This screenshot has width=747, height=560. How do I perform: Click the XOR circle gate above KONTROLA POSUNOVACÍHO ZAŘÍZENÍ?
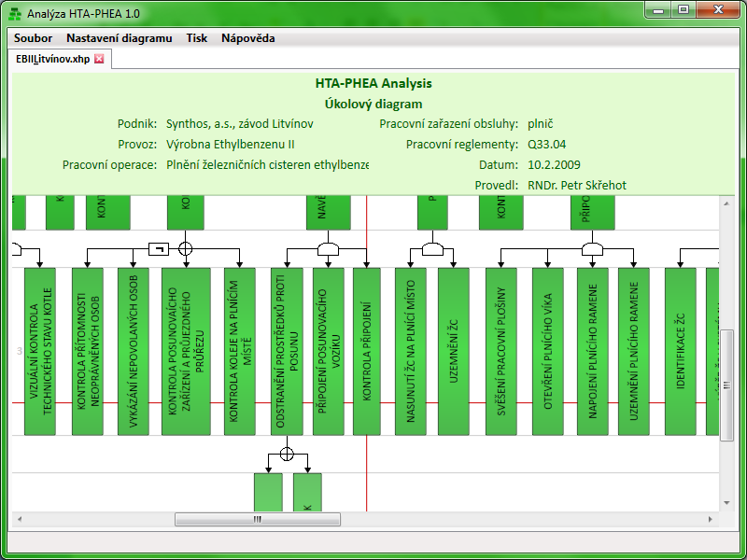pos(185,248)
